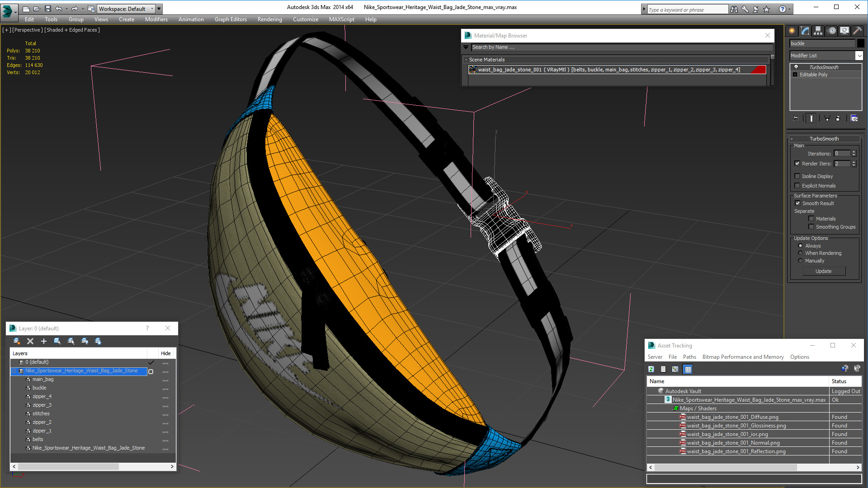Viewport: 868px width, 488px height.
Task: Collapse the Scene Materials group
Action: pyautogui.click(x=466, y=60)
